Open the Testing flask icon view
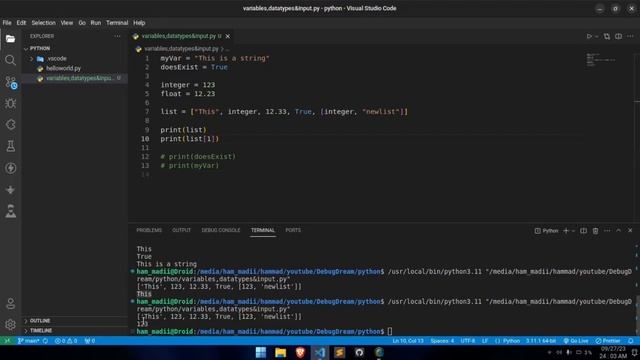This screenshot has height=360, width=640. (11, 146)
